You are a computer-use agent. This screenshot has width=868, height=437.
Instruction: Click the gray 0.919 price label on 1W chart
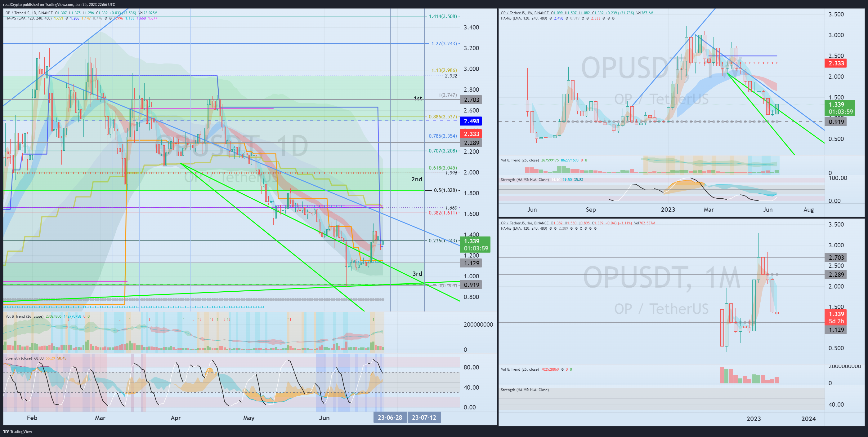click(836, 121)
